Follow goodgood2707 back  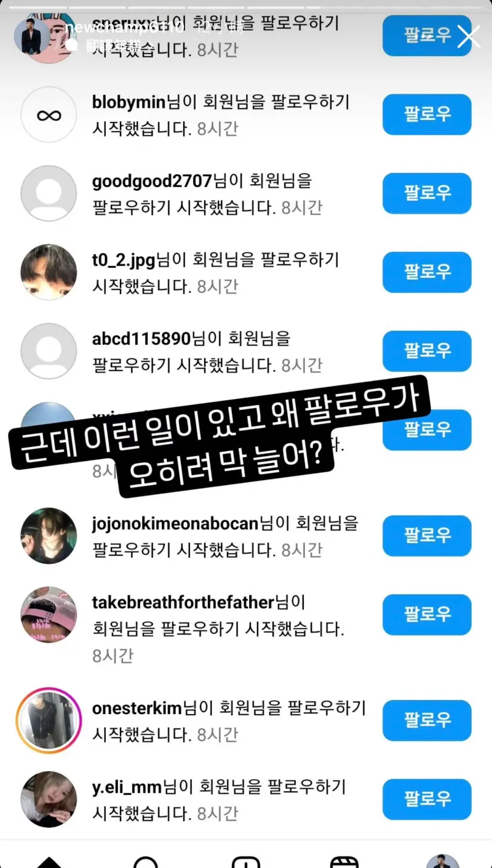[427, 193]
